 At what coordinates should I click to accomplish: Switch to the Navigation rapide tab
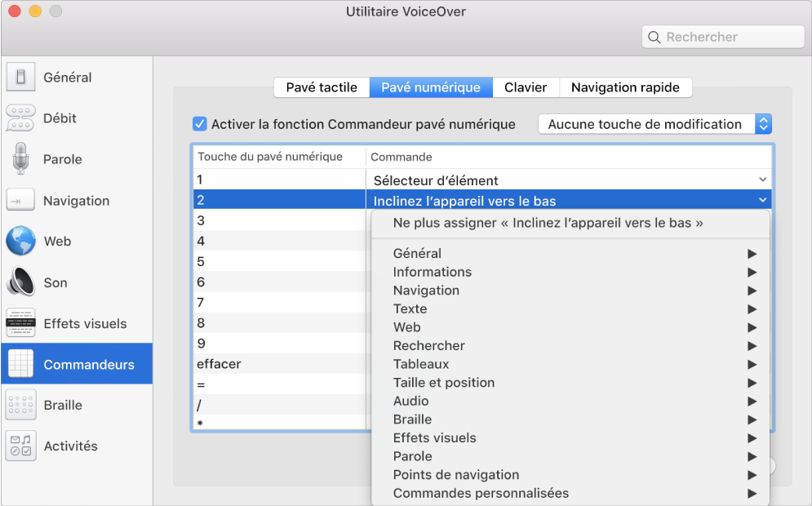click(x=625, y=87)
